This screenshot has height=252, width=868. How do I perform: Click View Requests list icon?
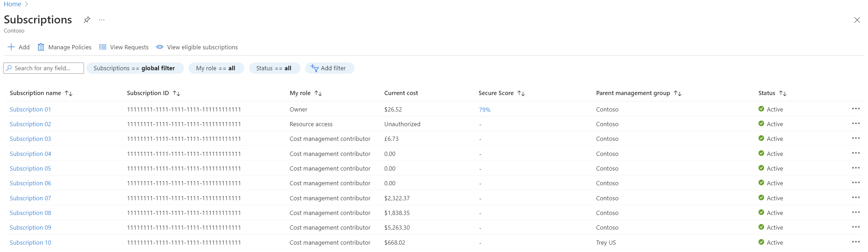pyautogui.click(x=103, y=47)
